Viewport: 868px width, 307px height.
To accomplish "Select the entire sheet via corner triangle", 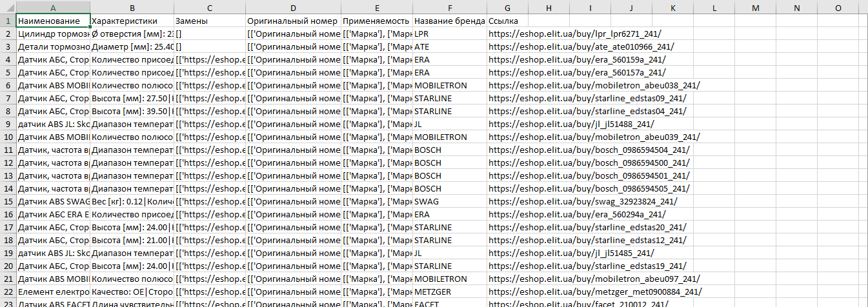I will pyautogui.click(x=8, y=7).
